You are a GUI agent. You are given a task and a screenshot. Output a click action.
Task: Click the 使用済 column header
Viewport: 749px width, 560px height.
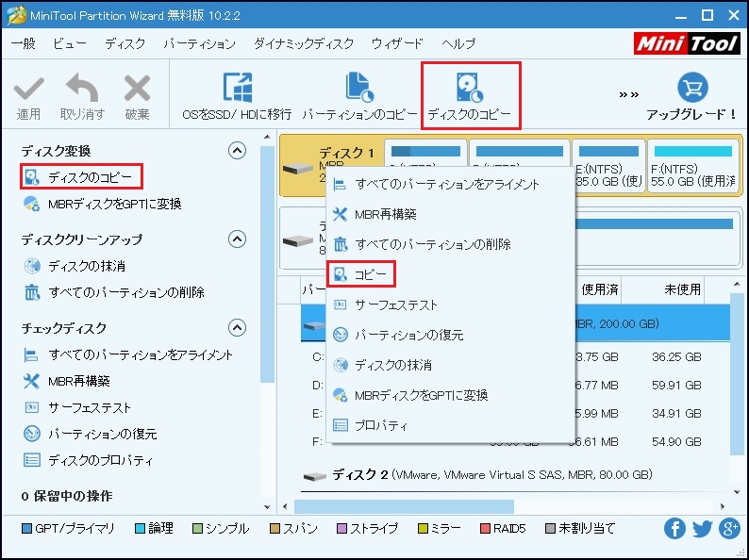pos(599,288)
